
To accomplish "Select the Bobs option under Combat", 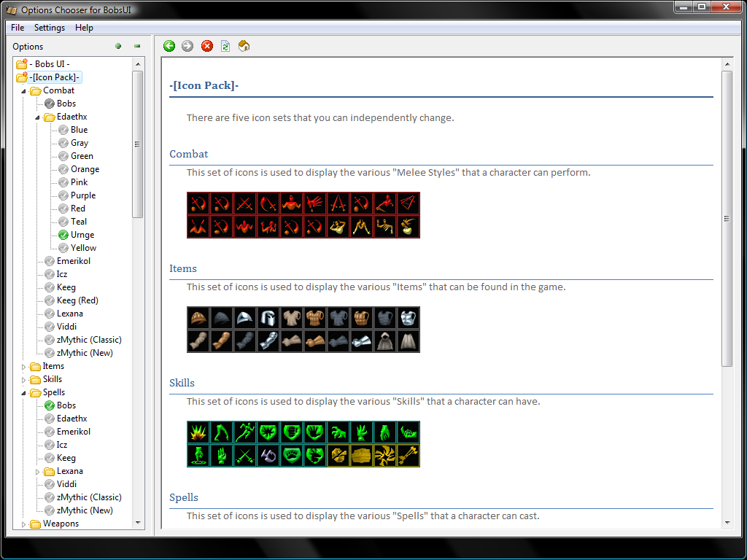I will pyautogui.click(x=66, y=104).
